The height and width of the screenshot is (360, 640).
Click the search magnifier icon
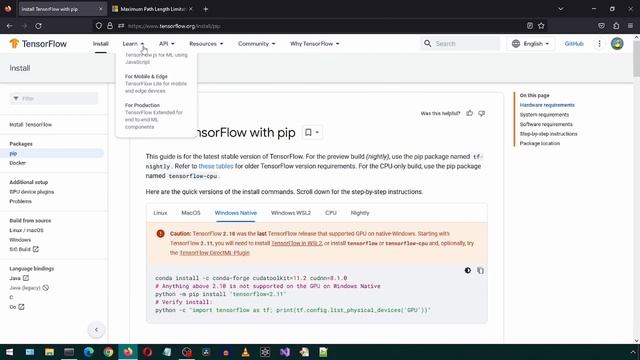[x=427, y=43]
